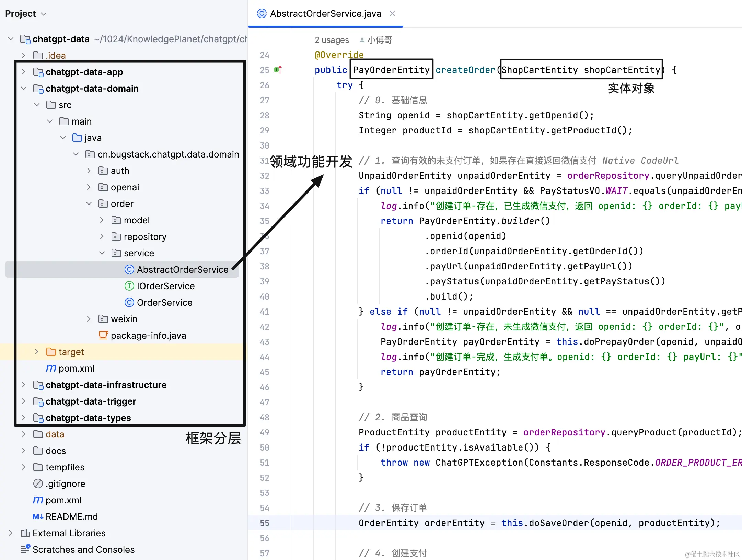Click the OrderService class icon
The image size is (742, 560).
pyautogui.click(x=129, y=302)
